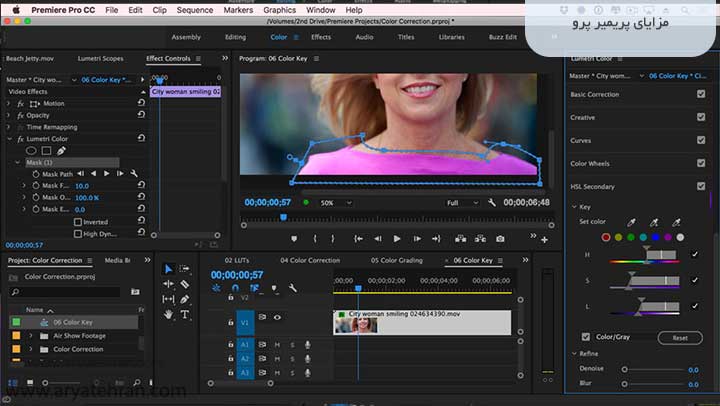Expand the Air Show Footage bin
Viewport: 720px width, 406px height.
[x=30, y=336]
